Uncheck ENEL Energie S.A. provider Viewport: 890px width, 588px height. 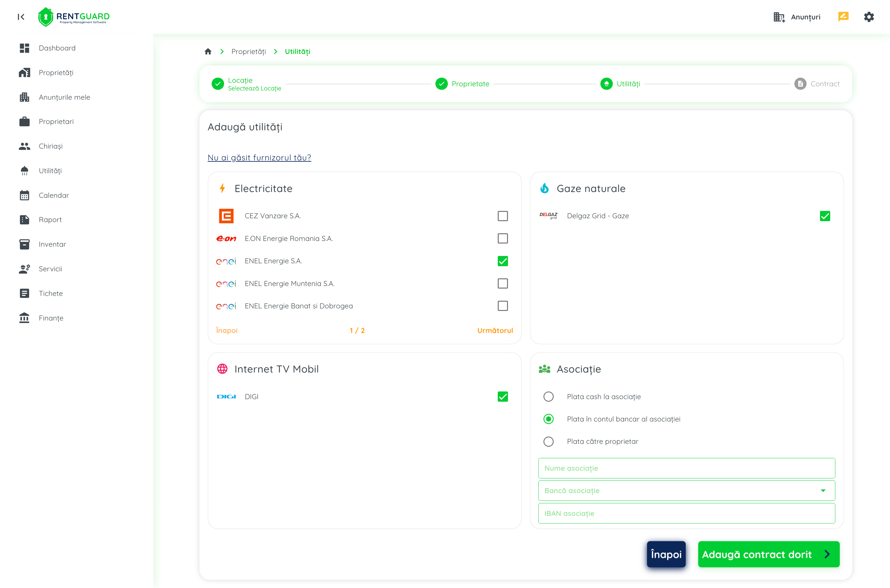[503, 261]
